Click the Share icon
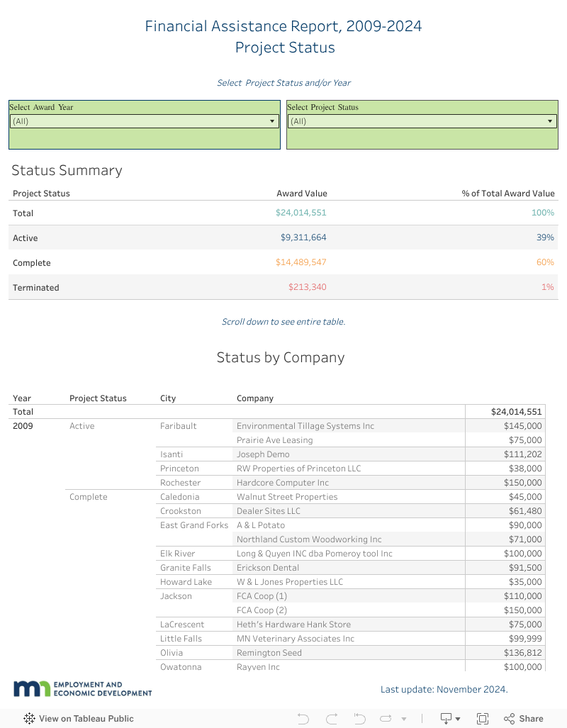The height and width of the screenshot is (728, 567). (523, 718)
